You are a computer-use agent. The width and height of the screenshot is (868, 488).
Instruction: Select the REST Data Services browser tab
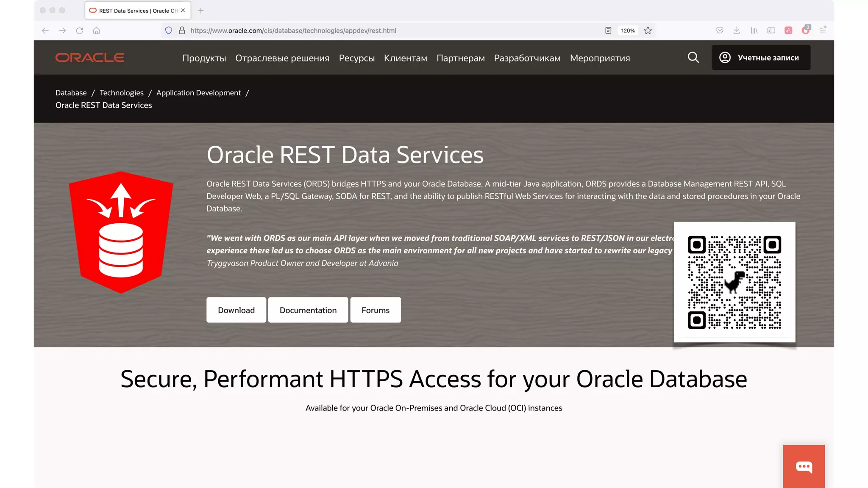click(138, 11)
